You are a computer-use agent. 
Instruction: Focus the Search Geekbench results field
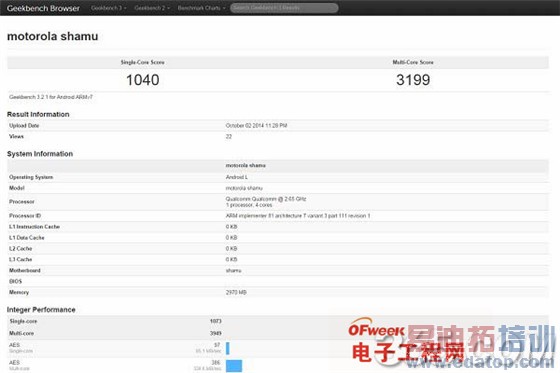[284, 8]
